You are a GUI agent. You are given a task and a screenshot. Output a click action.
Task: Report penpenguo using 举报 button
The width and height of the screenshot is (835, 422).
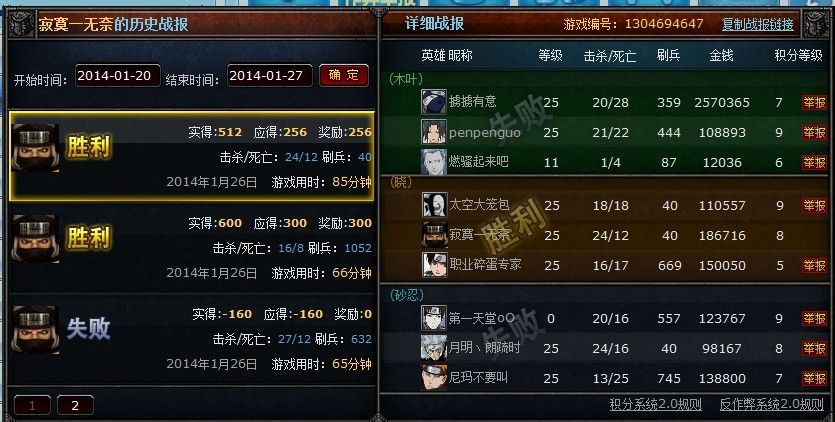click(814, 132)
